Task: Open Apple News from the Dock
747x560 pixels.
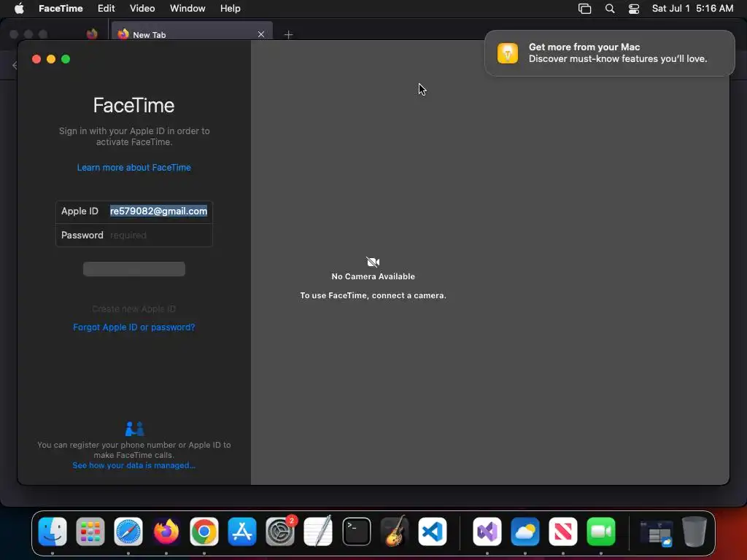Action: pos(562,532)
